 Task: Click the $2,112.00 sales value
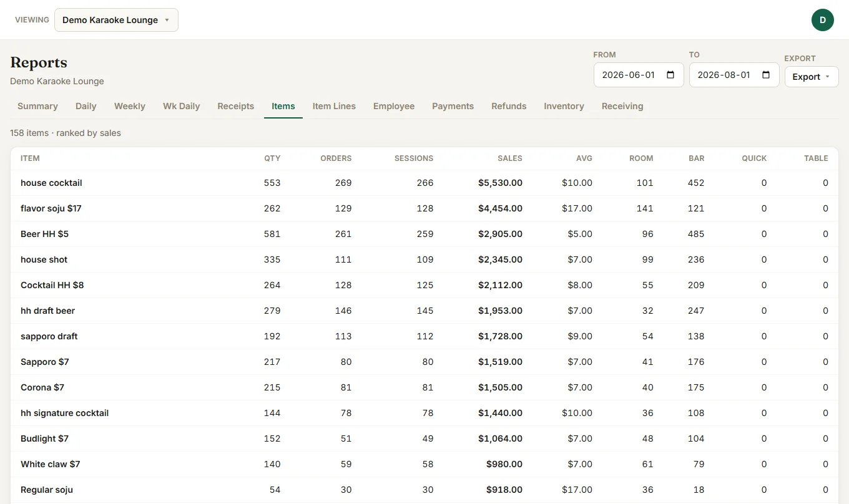(x=501, y=285)
